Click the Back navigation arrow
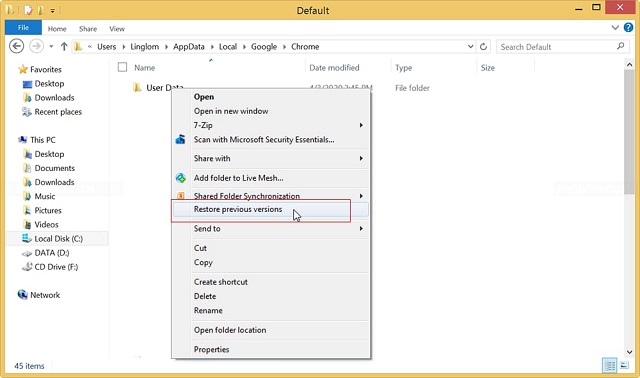 click(17, 46)
